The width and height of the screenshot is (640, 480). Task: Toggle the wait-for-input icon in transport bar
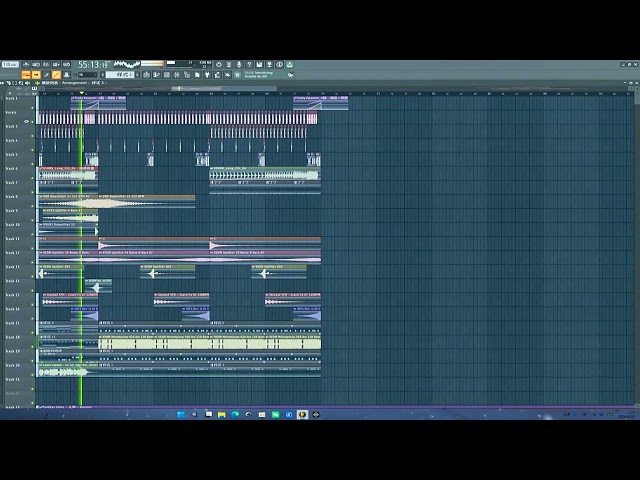click(36, 64)
